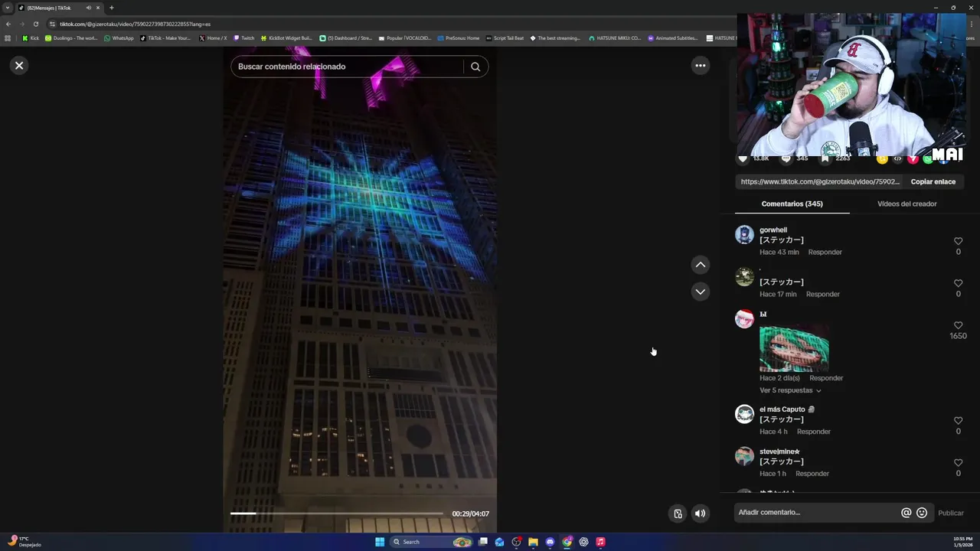The height and width of the screenshot is (551, 980).
Task: Close the TikTok video viewer
Action: coord(19,66)
